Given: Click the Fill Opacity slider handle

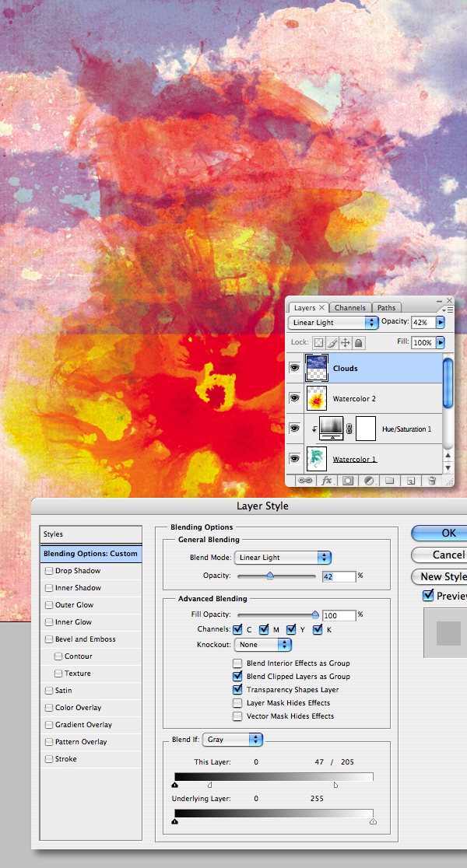Looking at the screenshot, I should [315, 614].
